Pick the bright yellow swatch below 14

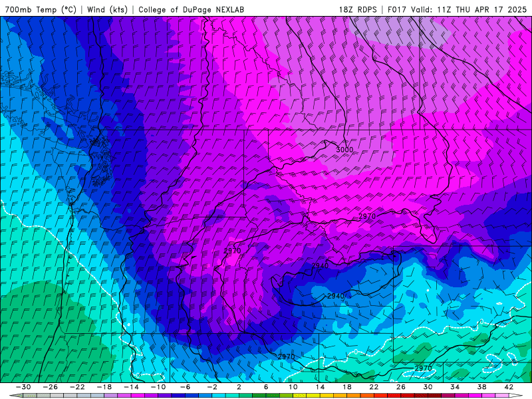313,396
